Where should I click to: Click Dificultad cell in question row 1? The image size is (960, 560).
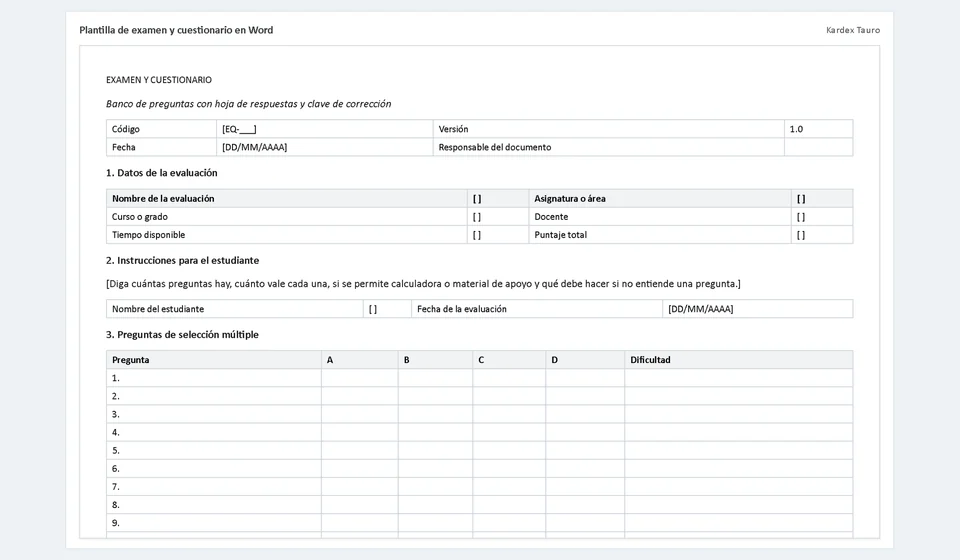click(x=739, y=378)
